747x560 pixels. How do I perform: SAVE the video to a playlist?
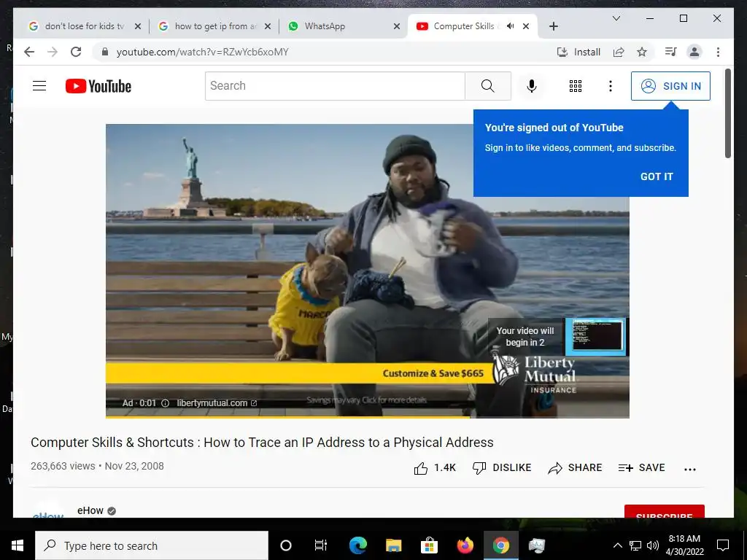click(x=641, y=468)
